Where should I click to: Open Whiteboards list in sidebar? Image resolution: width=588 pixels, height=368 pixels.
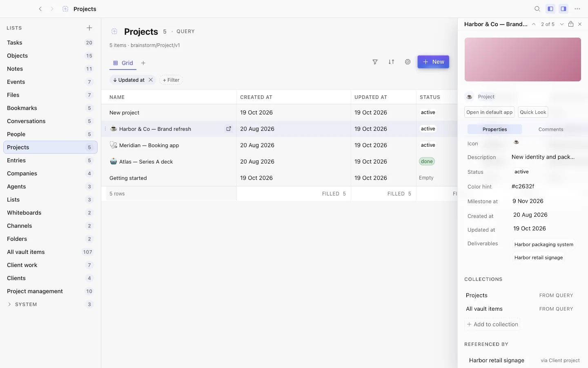pyautogui.click(x=50, y=213)
